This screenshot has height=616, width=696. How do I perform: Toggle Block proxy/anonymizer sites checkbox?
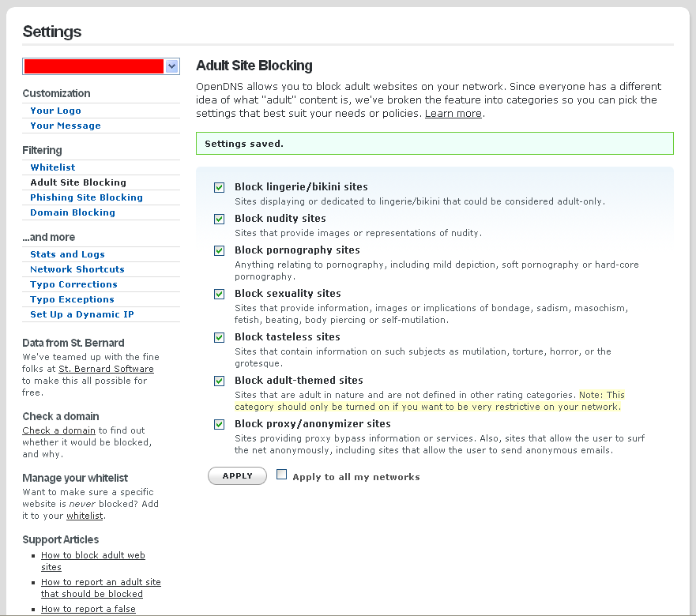[220, 424]
